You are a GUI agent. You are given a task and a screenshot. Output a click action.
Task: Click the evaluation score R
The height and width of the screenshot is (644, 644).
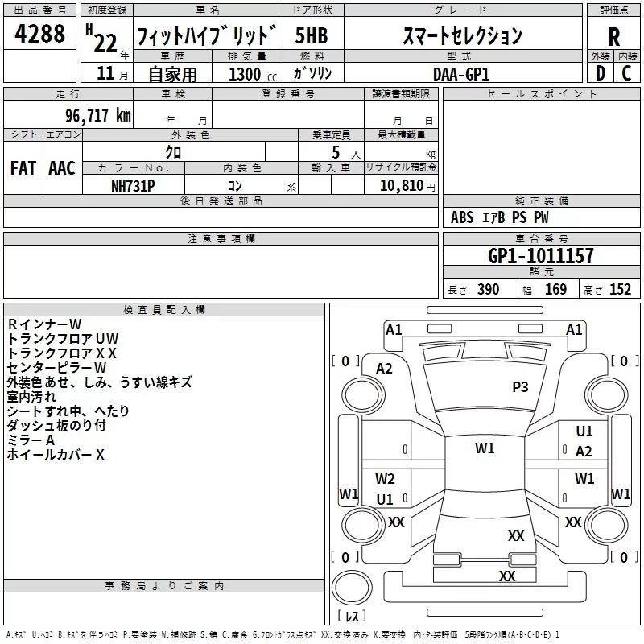[x=613, y=37]
